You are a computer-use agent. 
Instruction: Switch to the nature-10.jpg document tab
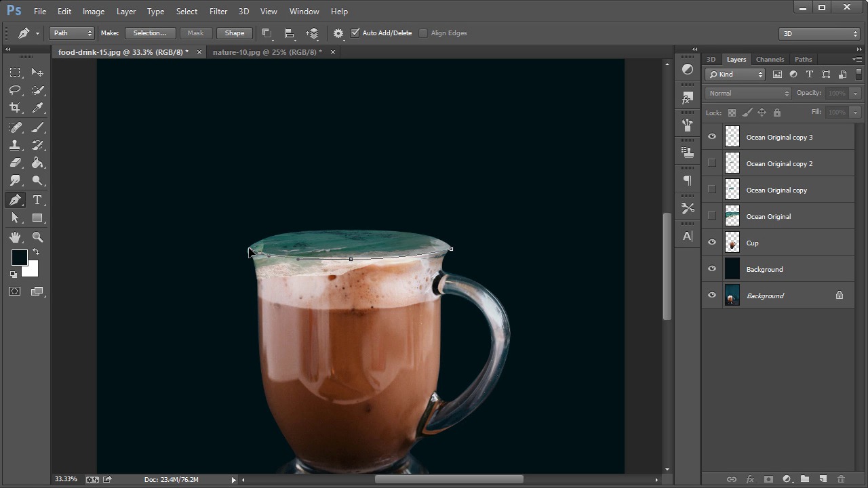[x=267, y=52]
